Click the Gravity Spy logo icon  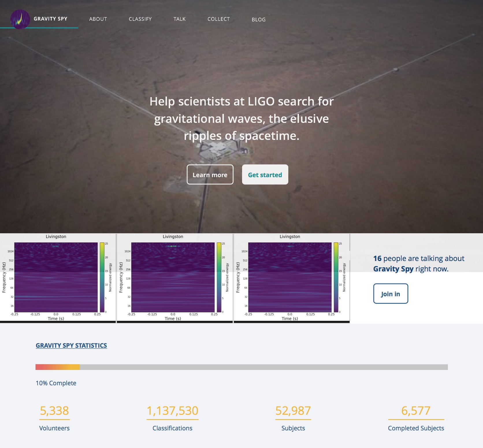pyautogui.click(x=20, y=19)
